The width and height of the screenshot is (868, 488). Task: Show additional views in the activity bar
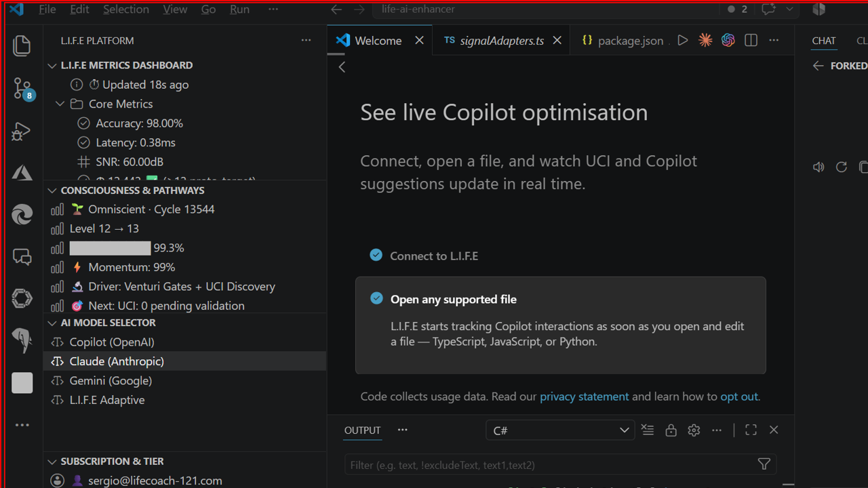pyautogui.click(x=22, y=425)
